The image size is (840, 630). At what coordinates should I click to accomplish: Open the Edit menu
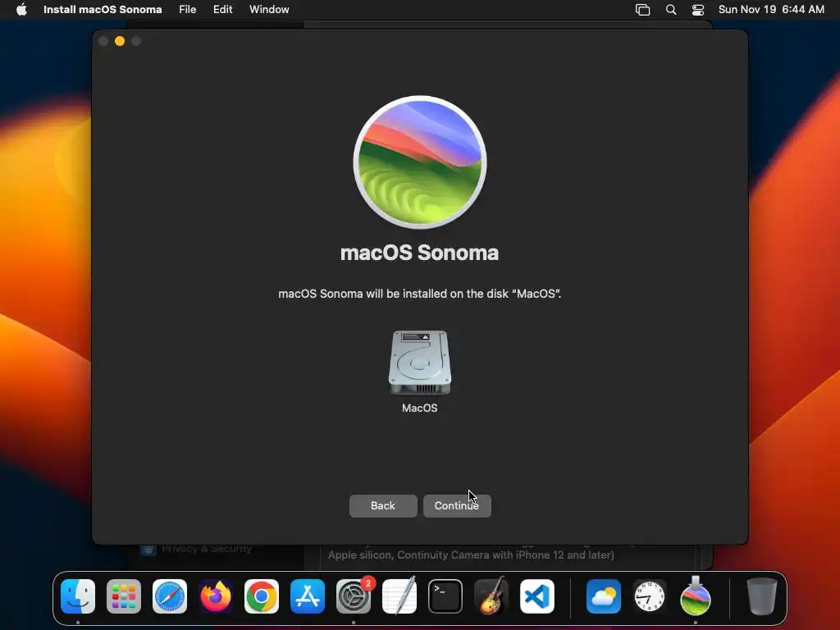point(223,10)
